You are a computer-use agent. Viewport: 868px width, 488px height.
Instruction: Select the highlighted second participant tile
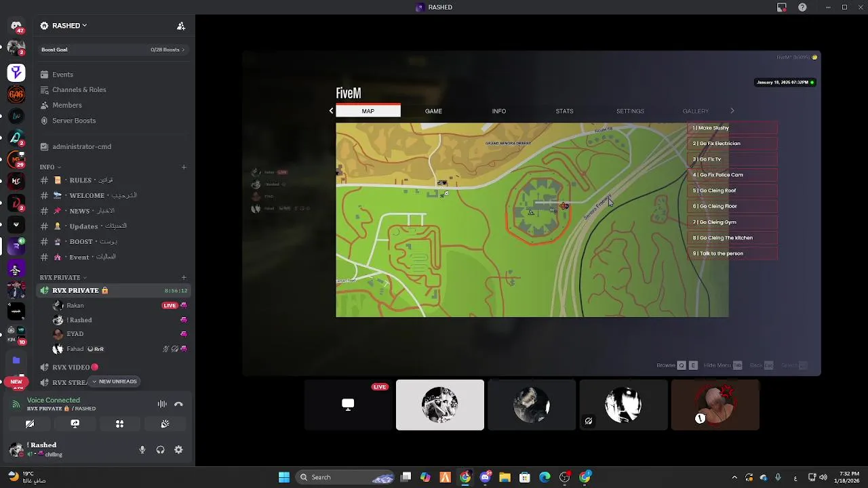(x=440, y=405)
